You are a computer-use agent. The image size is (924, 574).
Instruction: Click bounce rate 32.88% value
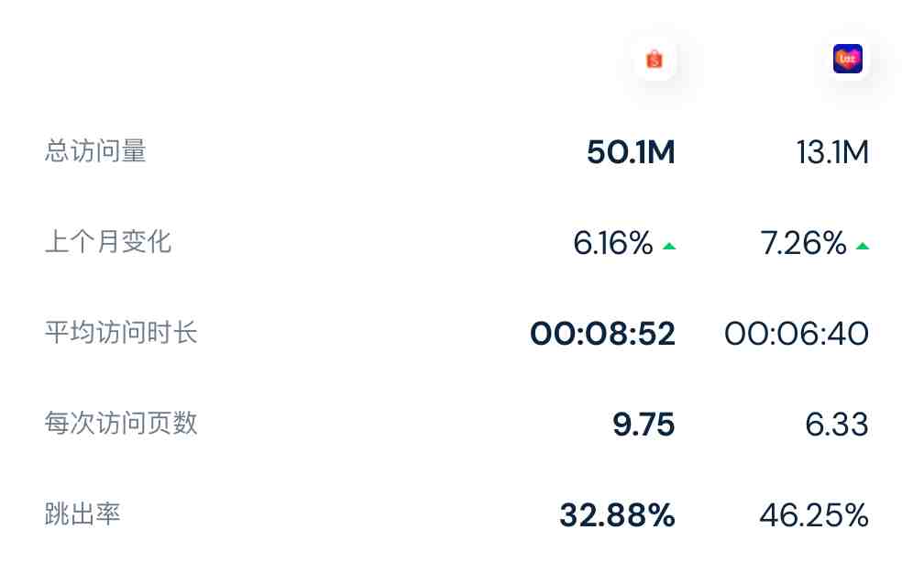click(x=617, y=515)
